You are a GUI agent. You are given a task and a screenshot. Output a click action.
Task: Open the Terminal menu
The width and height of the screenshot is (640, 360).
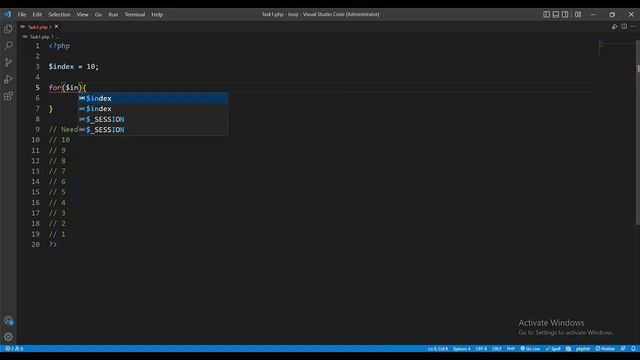pyautogui.click(x=135, y=14)
